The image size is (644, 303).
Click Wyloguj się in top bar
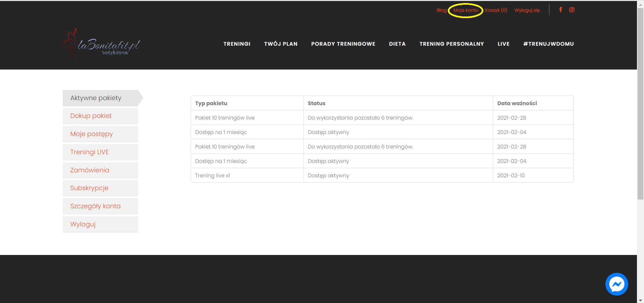point(527,10)
